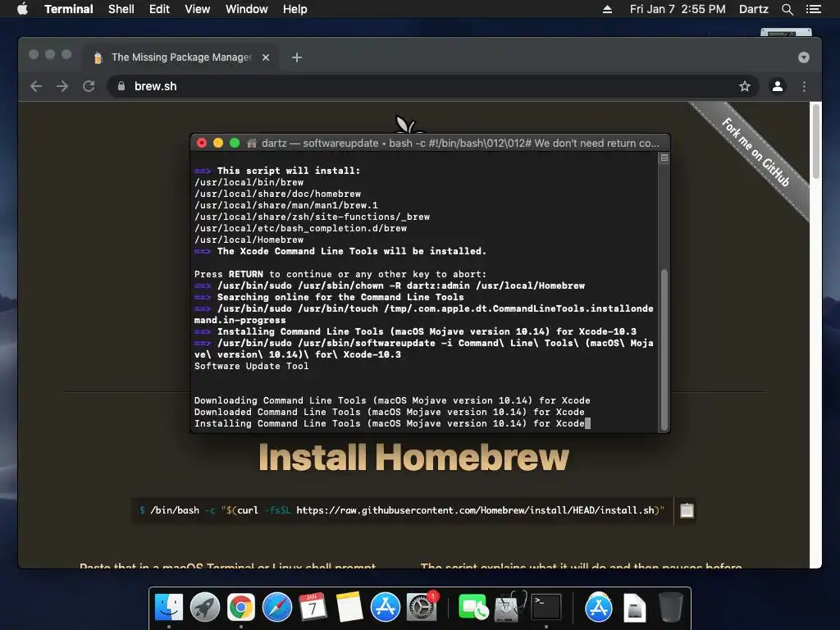Viewport: 840px width, 630px height.
Task: Open Spotlight search magnifier
Action: (787, 9)
